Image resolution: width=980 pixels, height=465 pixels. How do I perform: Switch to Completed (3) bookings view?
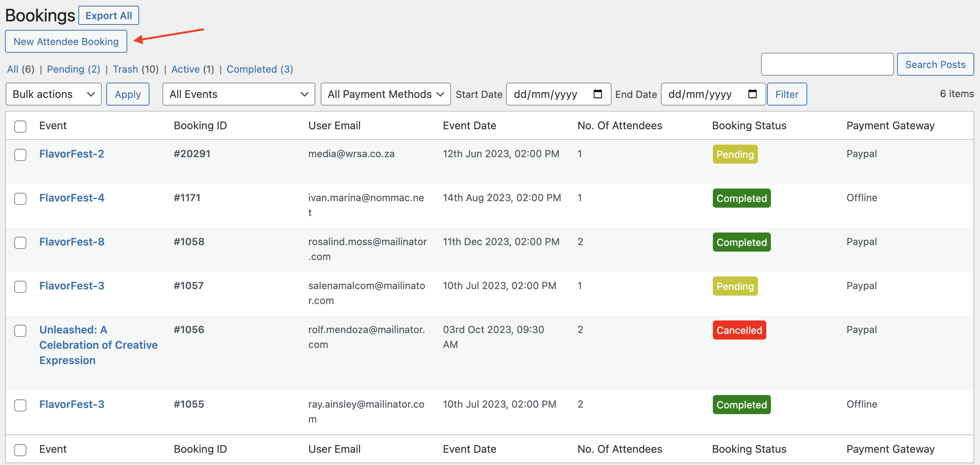[260, 69]
